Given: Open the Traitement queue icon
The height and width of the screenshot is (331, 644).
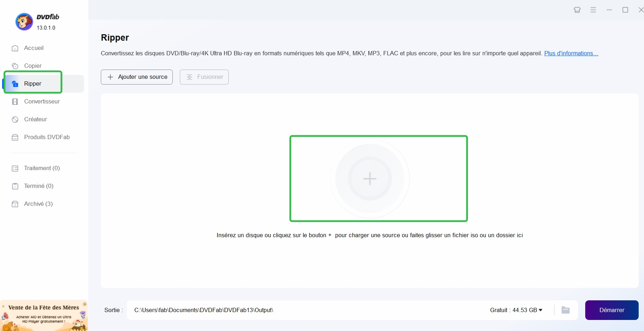Looking at the screenshot, I should click(x=15, y=168).
